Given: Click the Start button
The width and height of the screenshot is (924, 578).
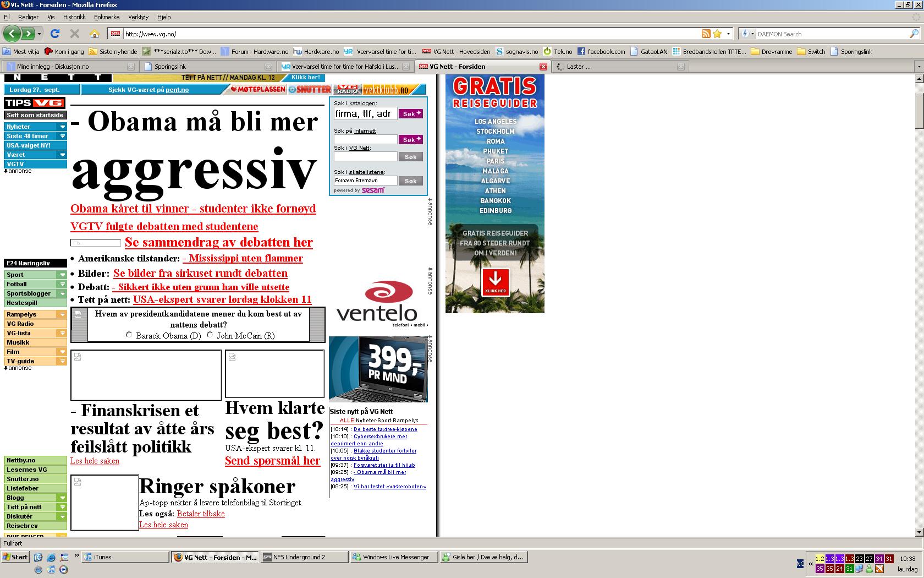Looking at the screenshot, I should [x=15, y=557].
